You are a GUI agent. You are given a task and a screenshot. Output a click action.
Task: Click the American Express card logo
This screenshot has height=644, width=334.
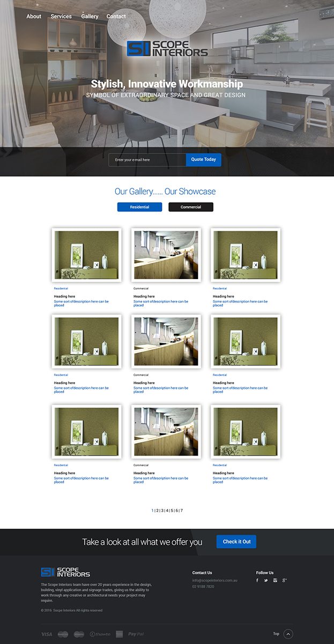119,634
